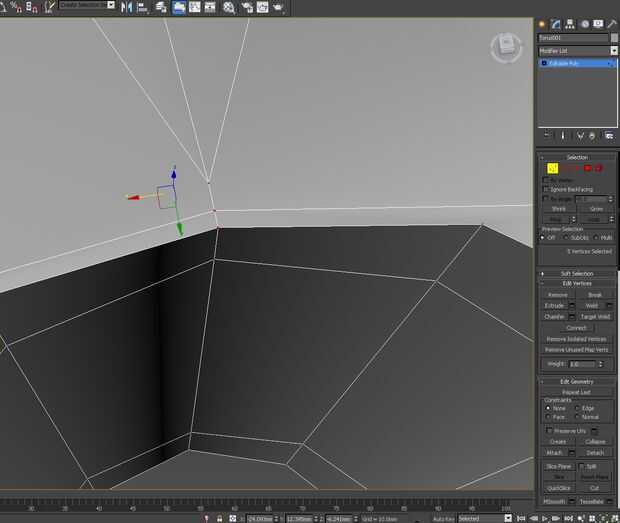Screen dimensions: 620x523
Task: Click Remove Isolated Vertices button
Action: coord(577,339)
